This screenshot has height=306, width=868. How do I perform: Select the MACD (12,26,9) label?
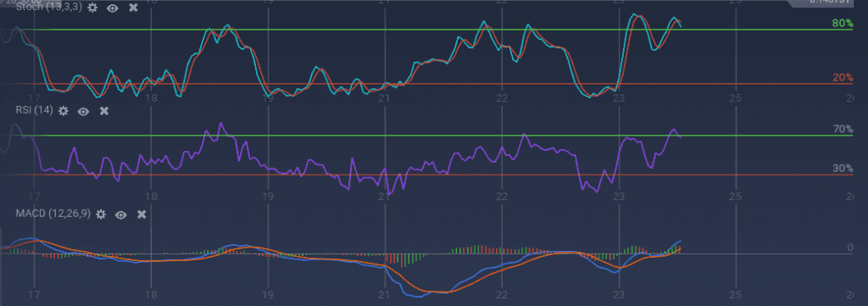tap(53, 214)
